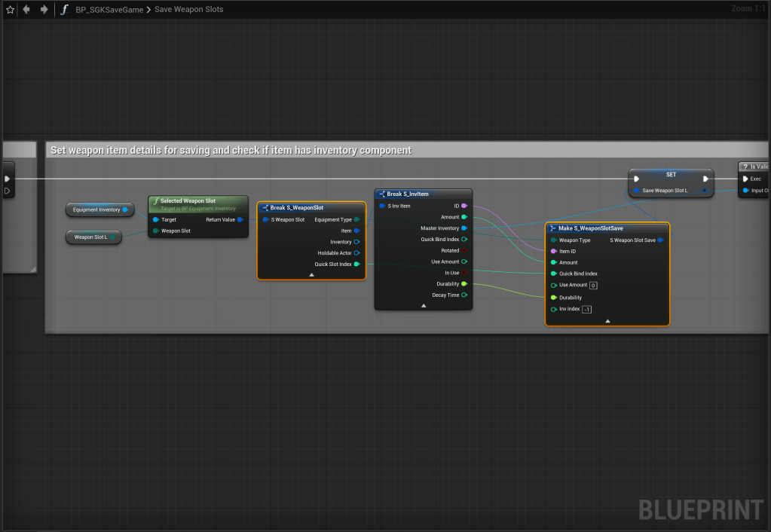Select the Equipment Inventory variable node
This screenshot has width=771, height=532.
96,209
